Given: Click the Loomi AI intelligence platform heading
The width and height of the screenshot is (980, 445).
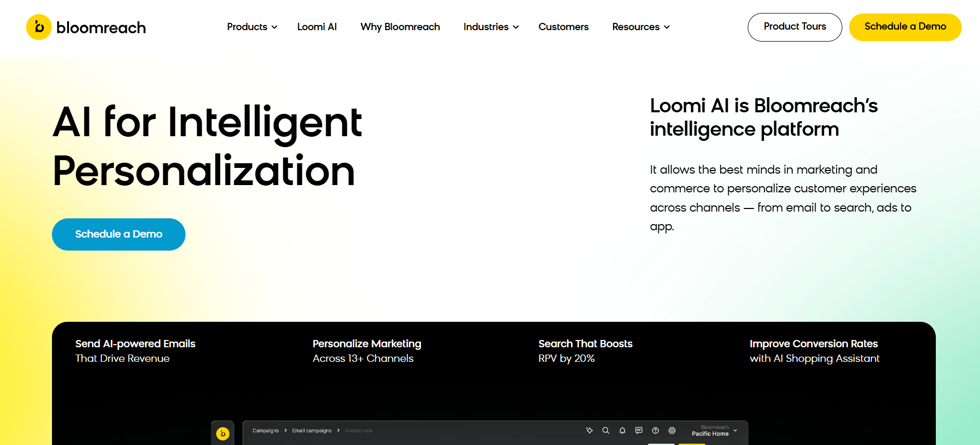Looking at the screenshot, I should click(763, 117).
